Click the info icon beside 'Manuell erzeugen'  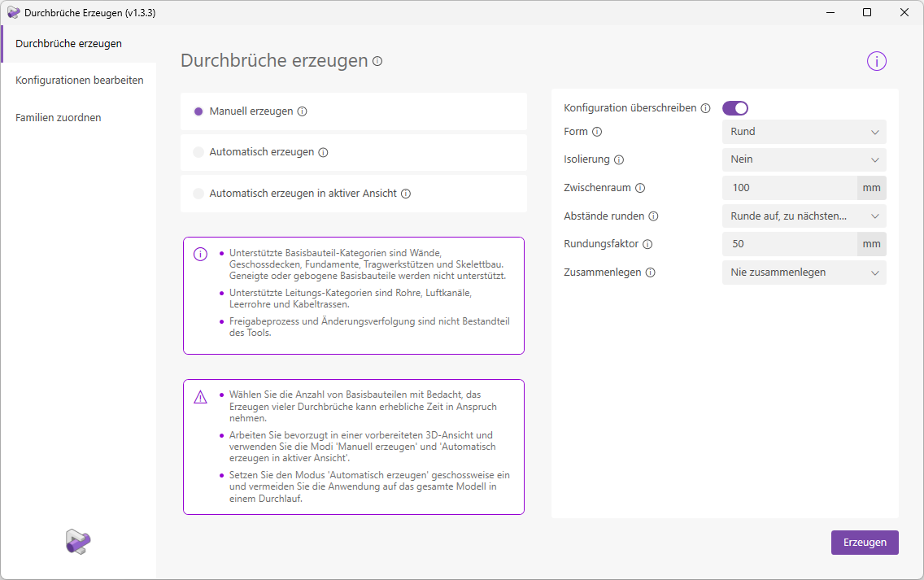[302, 111]
